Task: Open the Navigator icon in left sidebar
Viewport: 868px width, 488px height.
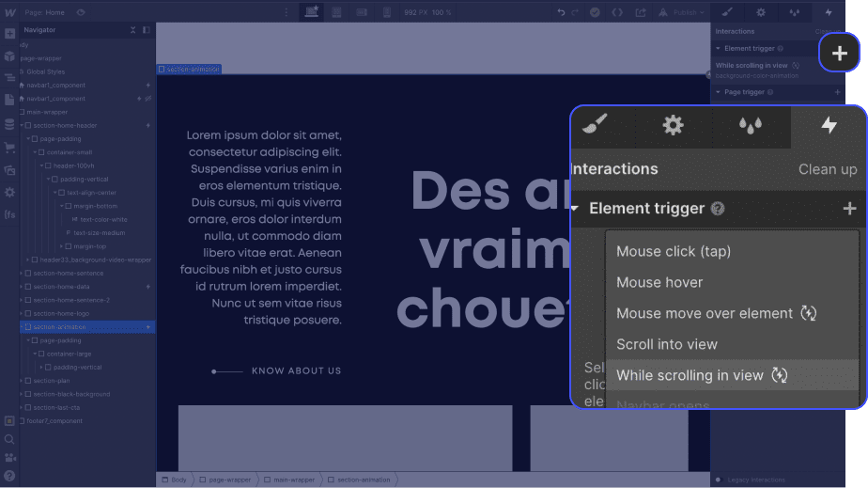Action: (x=9, y=78)
